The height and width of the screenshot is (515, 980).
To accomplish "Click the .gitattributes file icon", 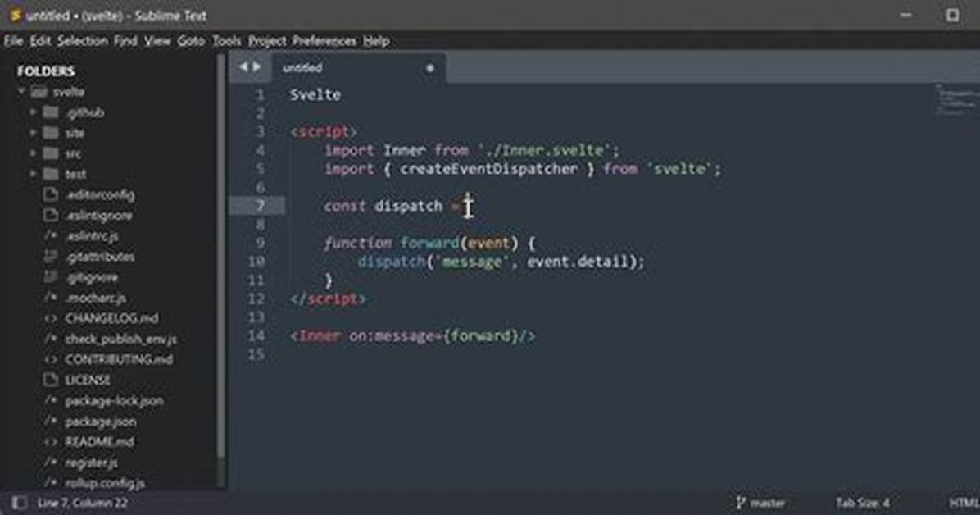I will (51, 257).
